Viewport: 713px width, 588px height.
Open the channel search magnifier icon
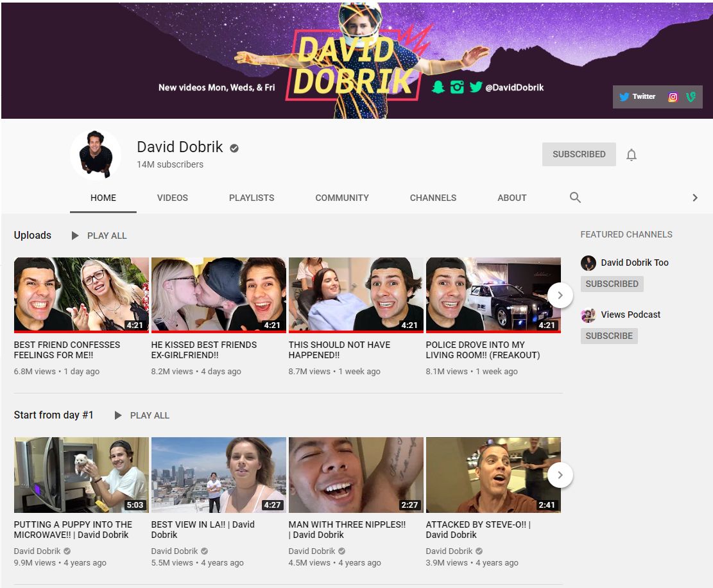click(x=575, y=197)
